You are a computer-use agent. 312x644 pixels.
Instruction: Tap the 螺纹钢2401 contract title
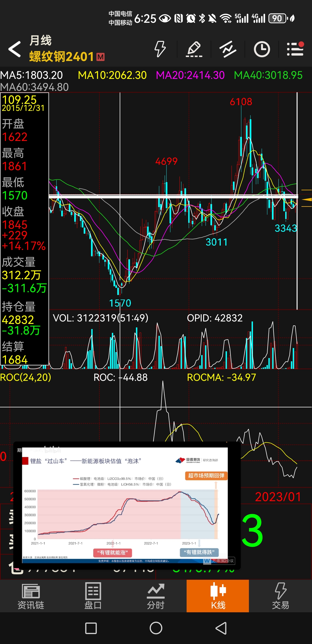tap(61, 57)
